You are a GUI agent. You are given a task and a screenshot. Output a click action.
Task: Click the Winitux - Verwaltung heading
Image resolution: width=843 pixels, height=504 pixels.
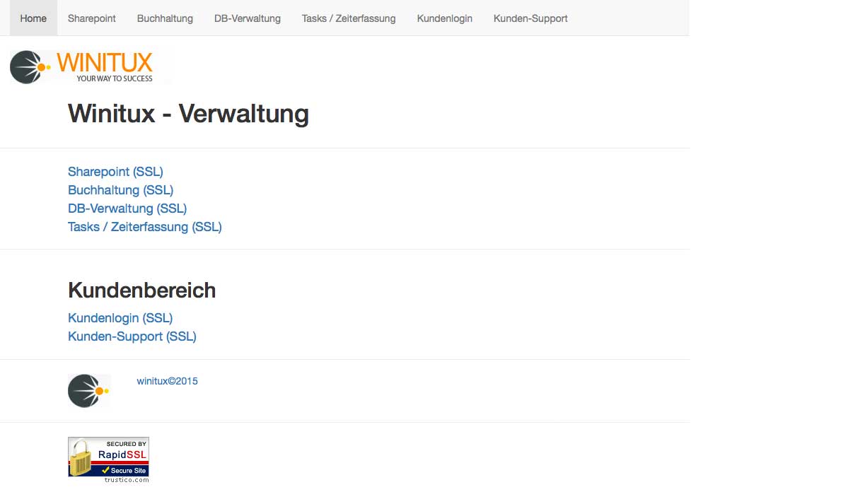point(188,113)
